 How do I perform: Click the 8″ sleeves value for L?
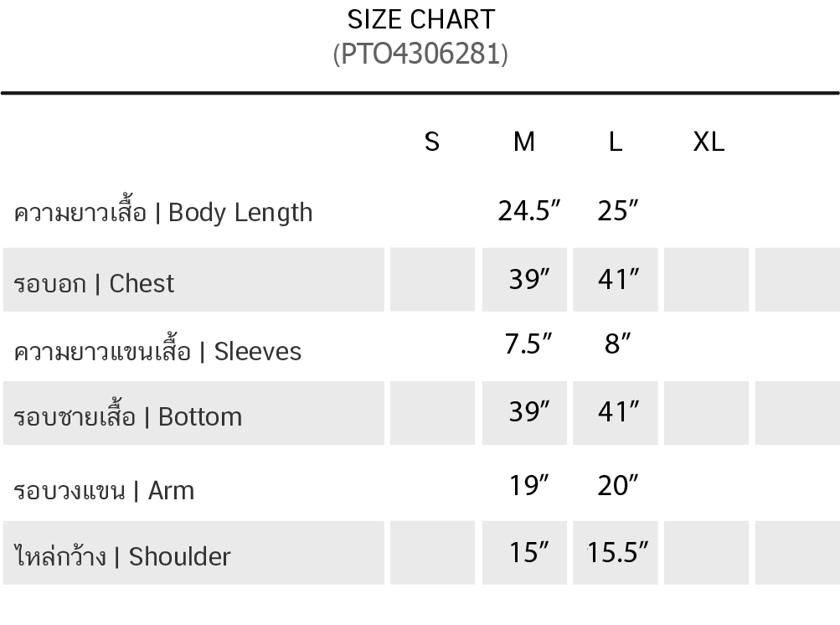pyautogui.click(x=618, y=344)
